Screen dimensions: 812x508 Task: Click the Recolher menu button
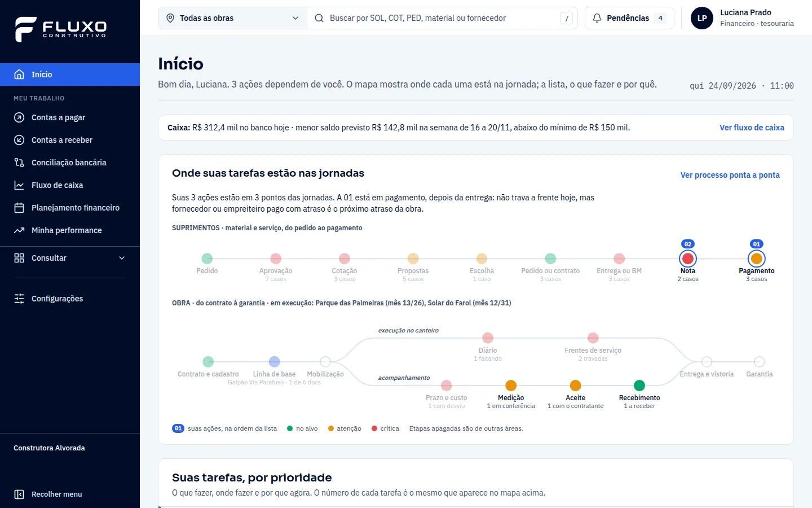(x=70, y=494)
